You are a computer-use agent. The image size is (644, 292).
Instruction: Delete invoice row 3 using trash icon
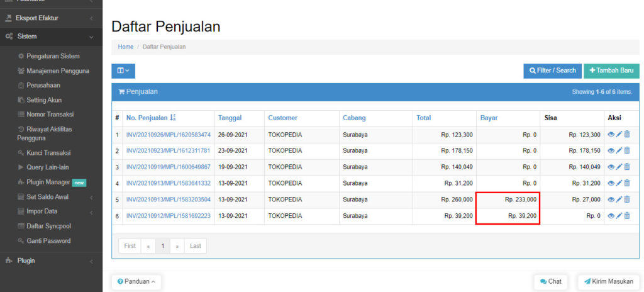[x=627, y=167]
